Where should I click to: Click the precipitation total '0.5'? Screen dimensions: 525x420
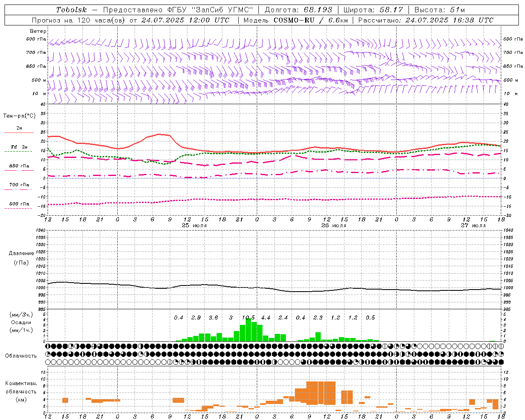[x=370, y=318]
